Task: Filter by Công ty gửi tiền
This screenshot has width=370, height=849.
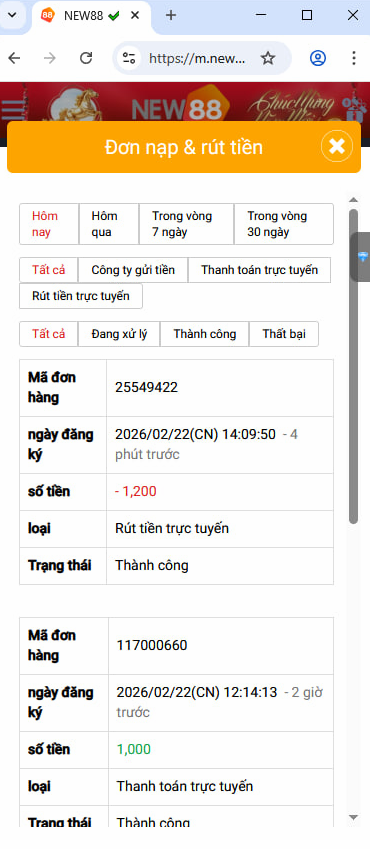Action: point(133,270)
